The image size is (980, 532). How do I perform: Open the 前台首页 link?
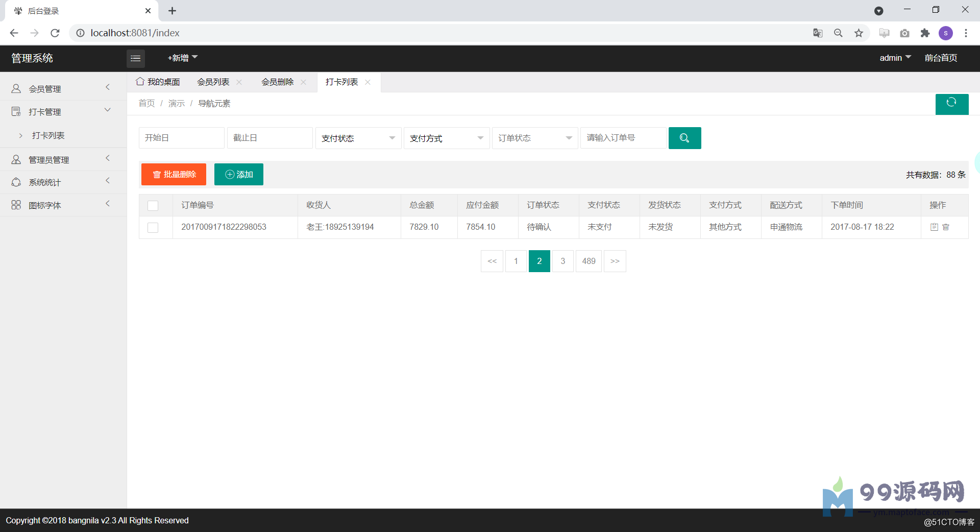[941, 58]
